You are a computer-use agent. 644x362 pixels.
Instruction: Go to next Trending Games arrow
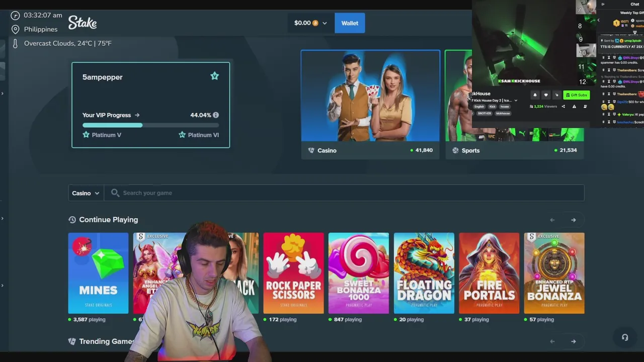[x=574, y=341]
